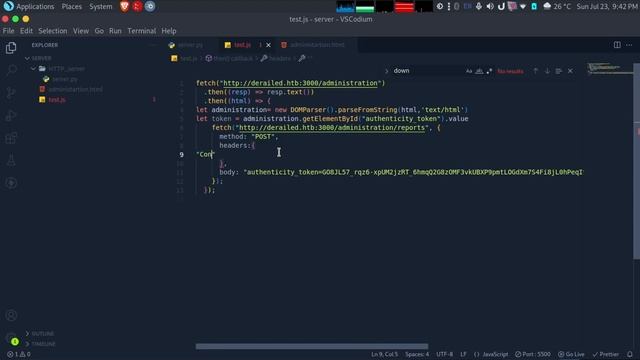
Task: Click the find input containing 'down'
Action: coord(427,71)
